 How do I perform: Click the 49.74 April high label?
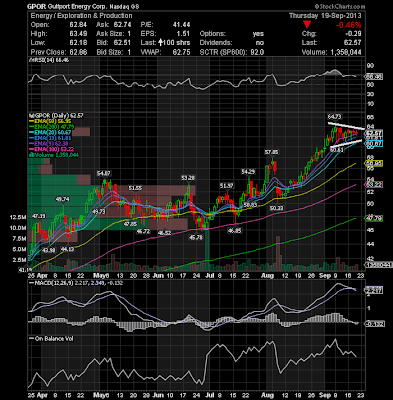[62, 199]
